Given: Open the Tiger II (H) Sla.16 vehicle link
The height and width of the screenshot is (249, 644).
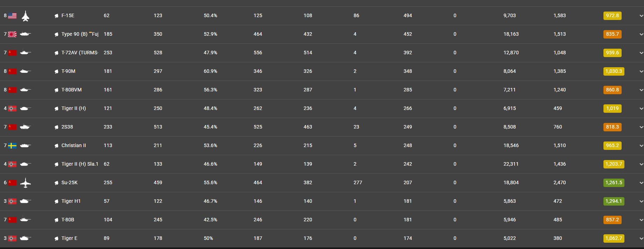Looking at the screenshot, I should 80,164.
